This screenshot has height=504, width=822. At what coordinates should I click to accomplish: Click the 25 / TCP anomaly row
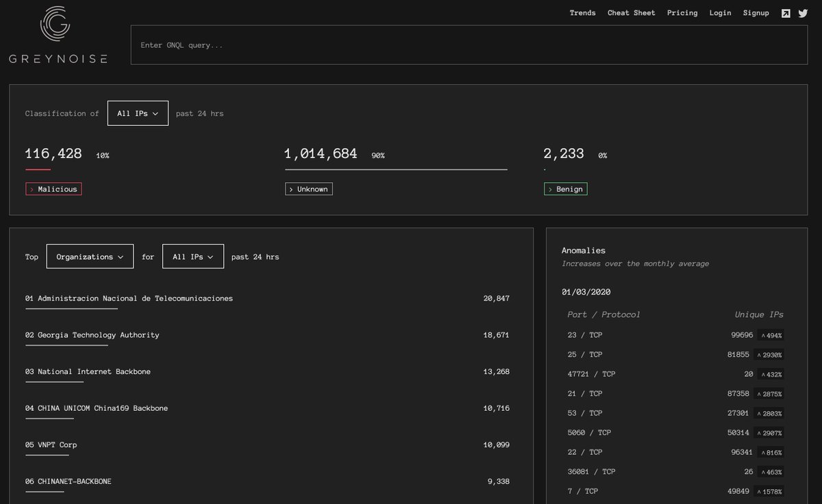point(675,355)
